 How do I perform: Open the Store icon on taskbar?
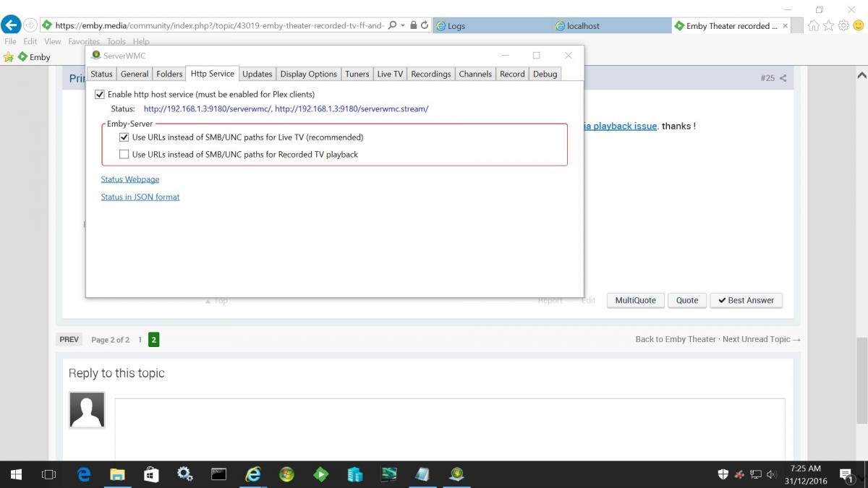click(x=150, y=474)
